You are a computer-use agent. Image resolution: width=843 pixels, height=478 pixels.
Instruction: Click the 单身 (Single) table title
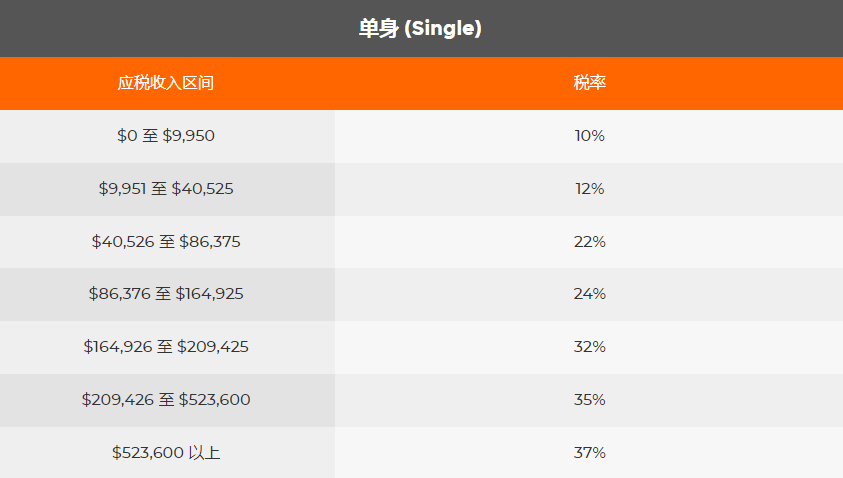coord(421,29)
